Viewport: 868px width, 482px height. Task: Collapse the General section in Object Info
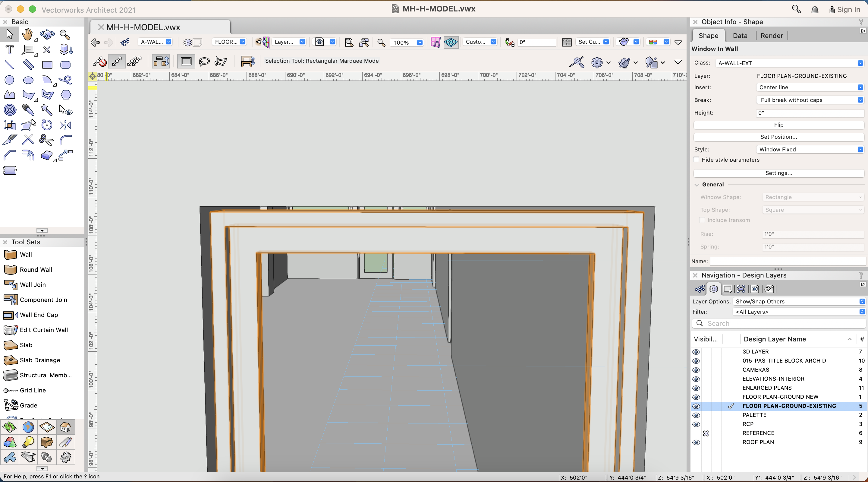[x=697, y=185]
